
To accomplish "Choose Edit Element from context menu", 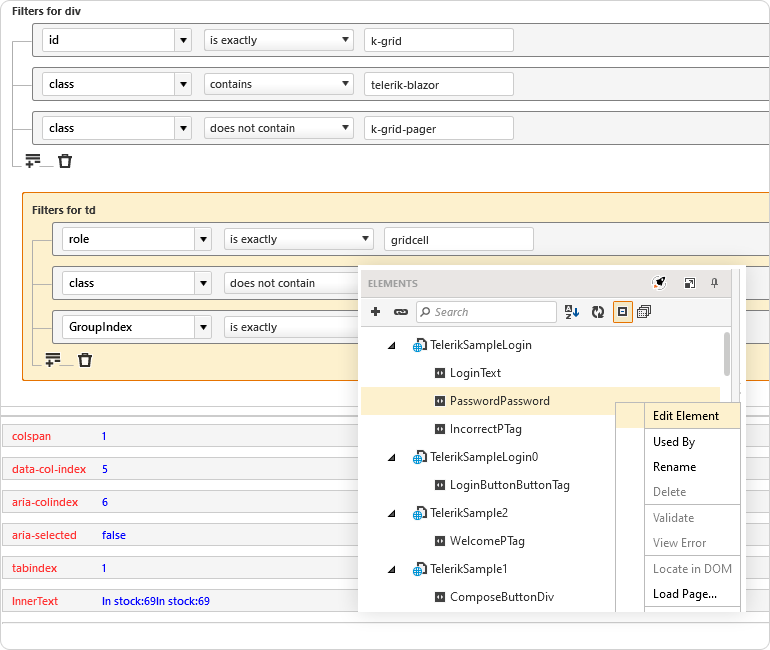I will 685,416.
